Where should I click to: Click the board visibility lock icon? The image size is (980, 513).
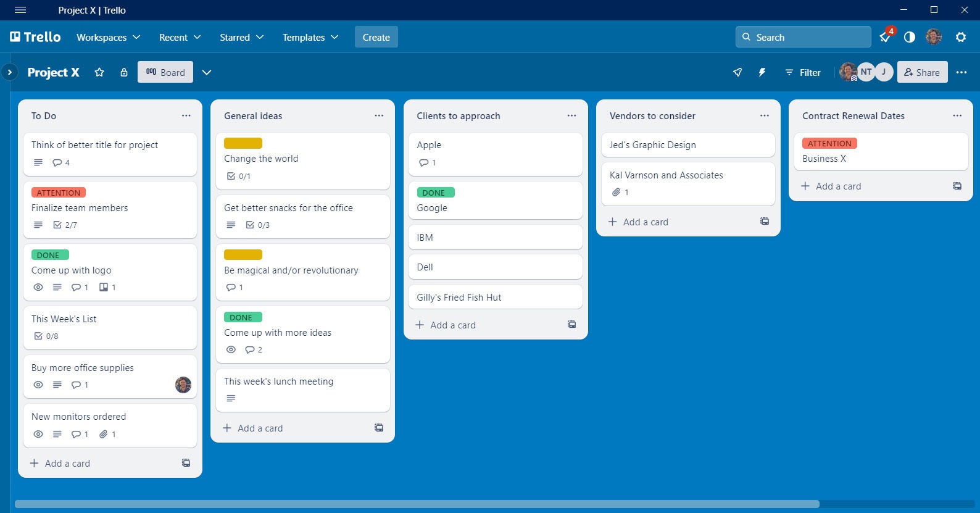click(x=124, y=72)
